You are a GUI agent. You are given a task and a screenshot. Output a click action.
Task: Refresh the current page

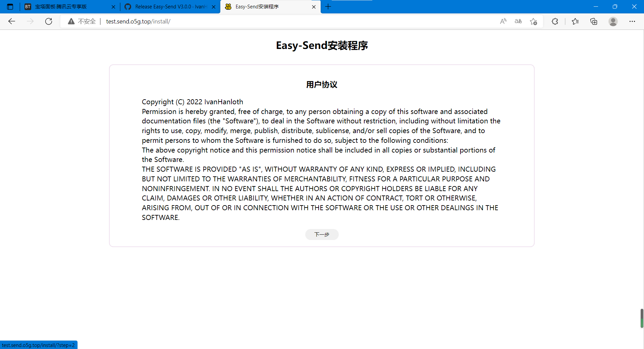point(49,21)
